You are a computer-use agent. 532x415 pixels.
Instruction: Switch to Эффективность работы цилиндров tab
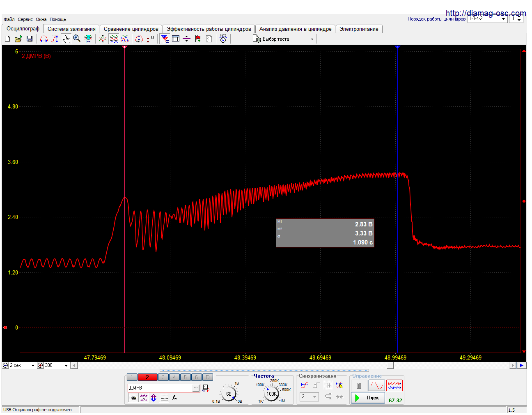pos(209,29)
